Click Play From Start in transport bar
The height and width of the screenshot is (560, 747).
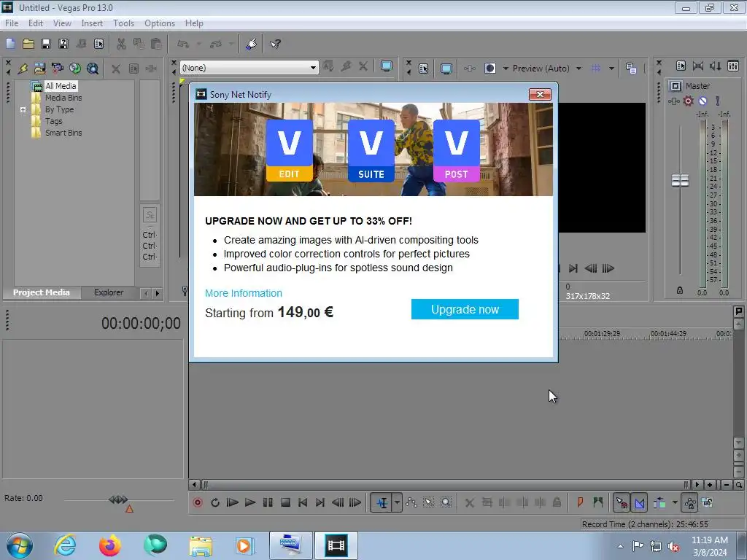point(232,502)
